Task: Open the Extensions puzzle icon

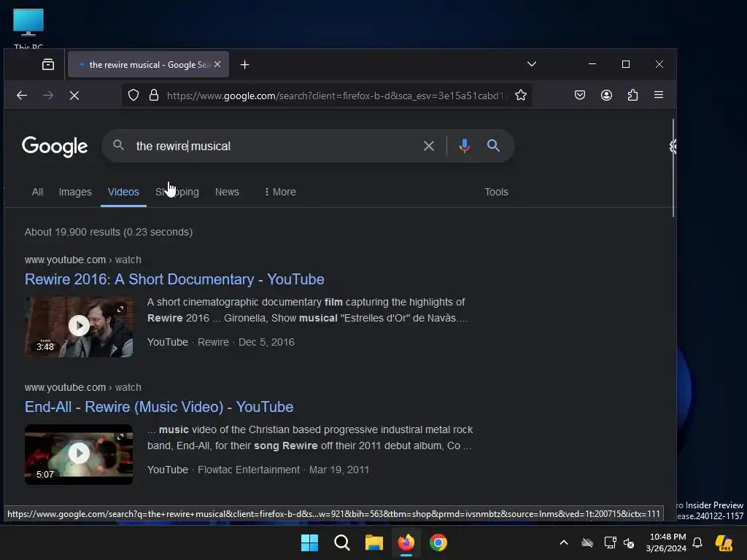Action: (632, 96)
